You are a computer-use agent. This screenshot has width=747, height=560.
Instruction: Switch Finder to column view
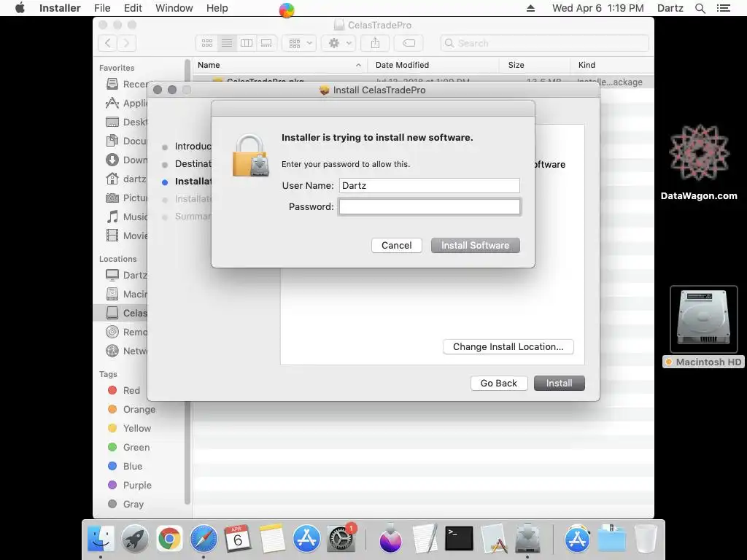[247, 43]
